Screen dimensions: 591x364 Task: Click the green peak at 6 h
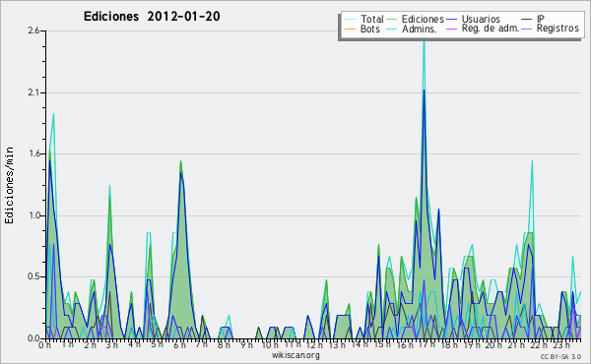tap(181, 162)
